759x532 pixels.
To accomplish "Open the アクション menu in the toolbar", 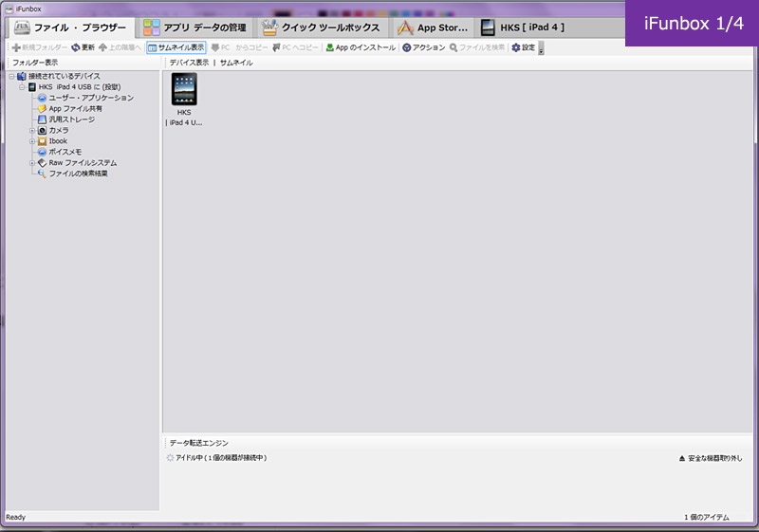I will (x=424, y=47).
